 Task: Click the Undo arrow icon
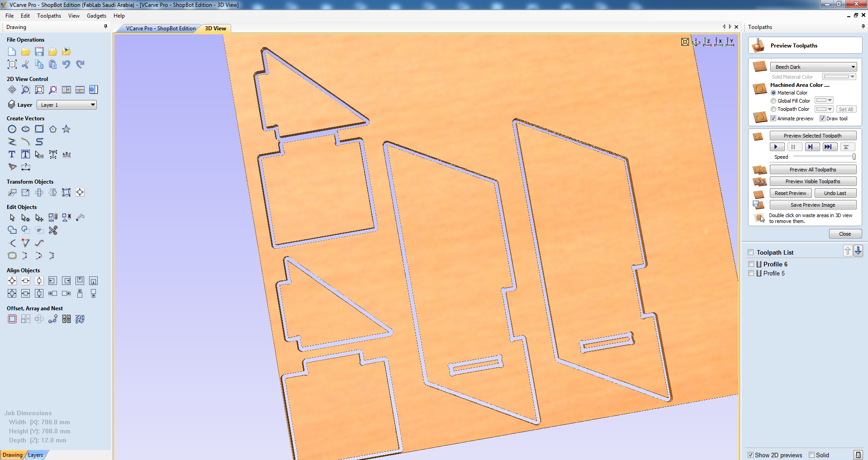[x=66, y=64]
